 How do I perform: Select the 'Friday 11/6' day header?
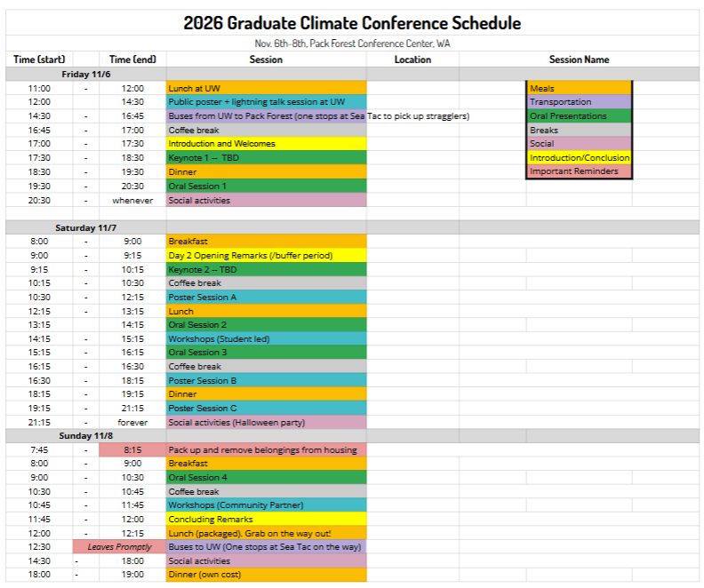tap(85, 74)
